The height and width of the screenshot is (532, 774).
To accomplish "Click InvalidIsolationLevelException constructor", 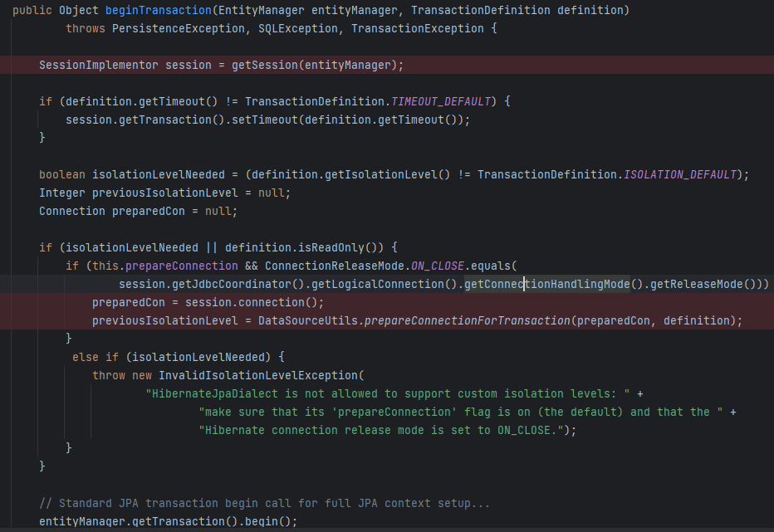I will click(258, 376).
